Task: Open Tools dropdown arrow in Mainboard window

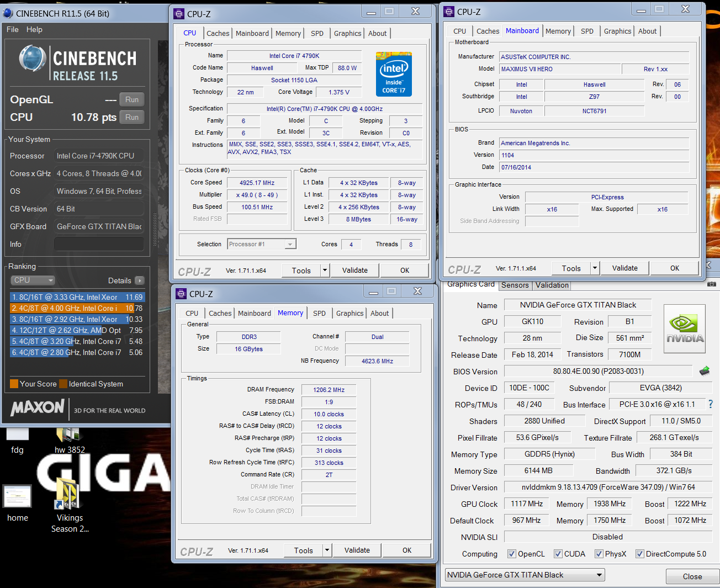Action: [x=595, y=268]
